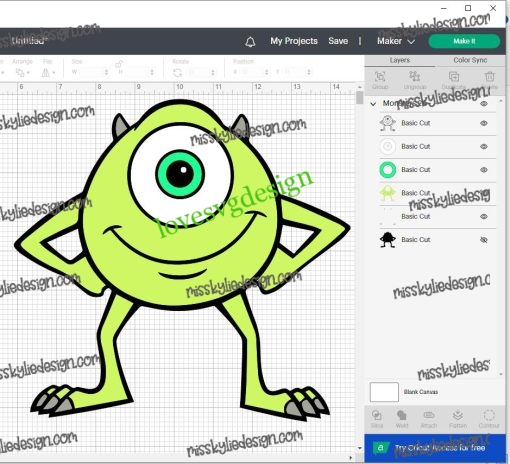Adjust the width W stepper arrows
Screen dimensions: 510x464
(x=106, y=72)
